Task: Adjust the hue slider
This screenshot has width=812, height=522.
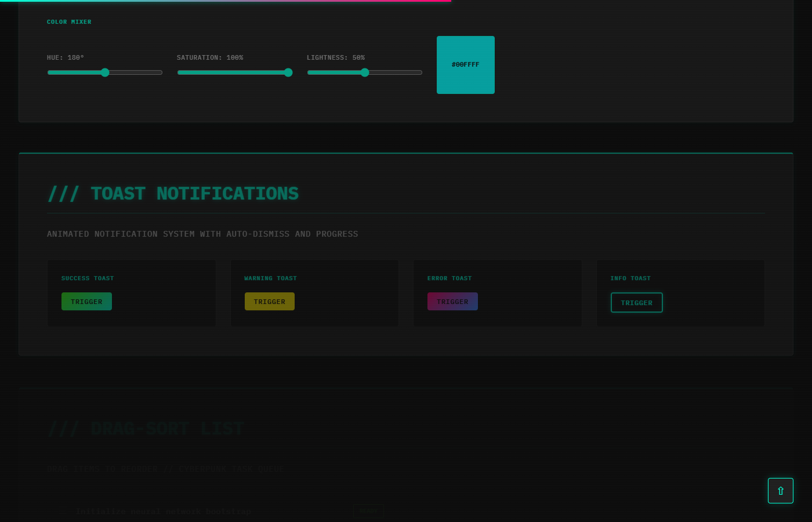Action: coord(104,72)
